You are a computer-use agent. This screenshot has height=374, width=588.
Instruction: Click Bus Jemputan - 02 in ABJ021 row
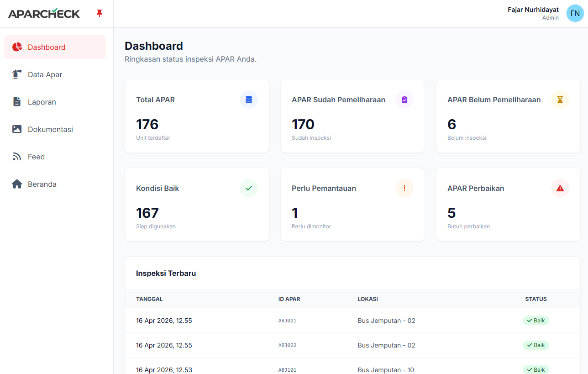point(387,321)
